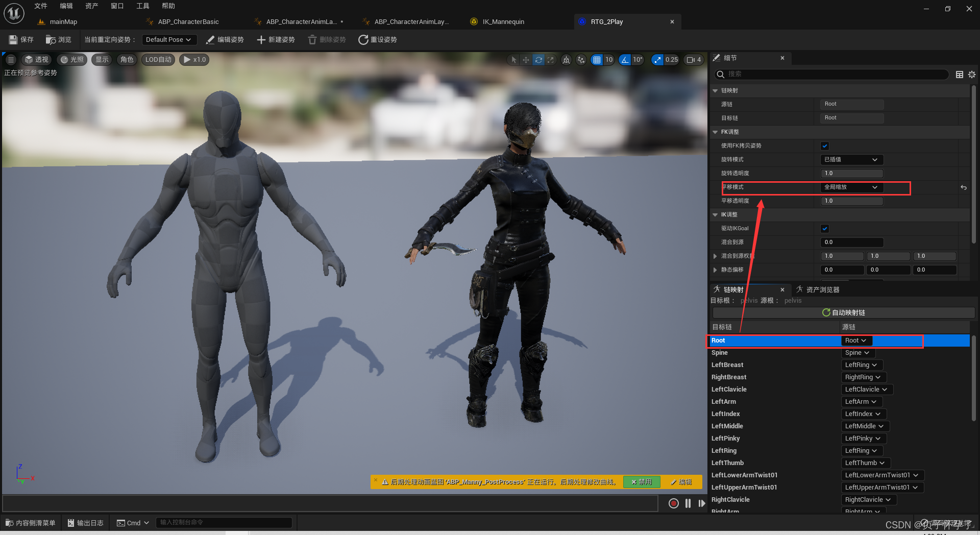The width and height of the screenshot is (980, 535).
Task: Activate the rotate gizmo tool
Action: (538, 60)
